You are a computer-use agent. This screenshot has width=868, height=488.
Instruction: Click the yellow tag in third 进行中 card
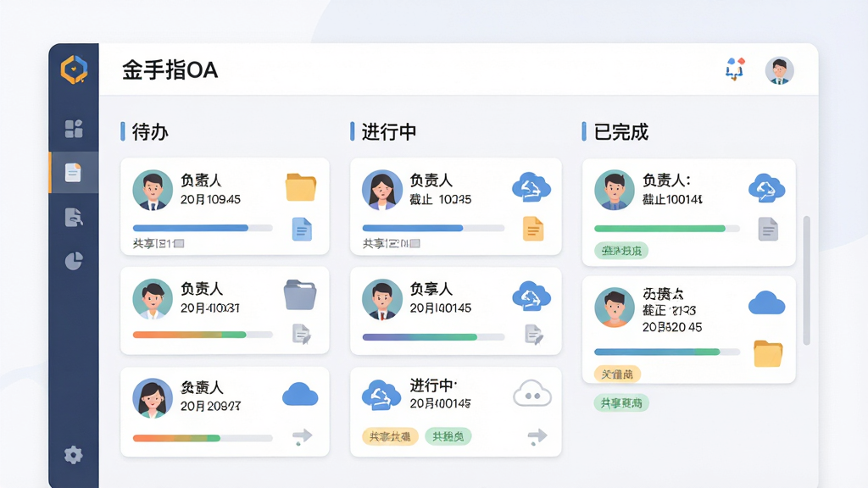(x=390, y=436)
